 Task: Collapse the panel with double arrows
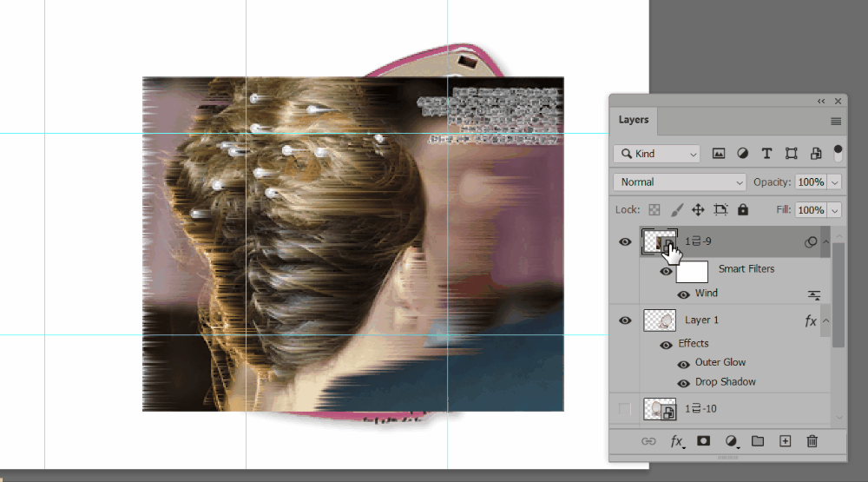coord(821,101)
